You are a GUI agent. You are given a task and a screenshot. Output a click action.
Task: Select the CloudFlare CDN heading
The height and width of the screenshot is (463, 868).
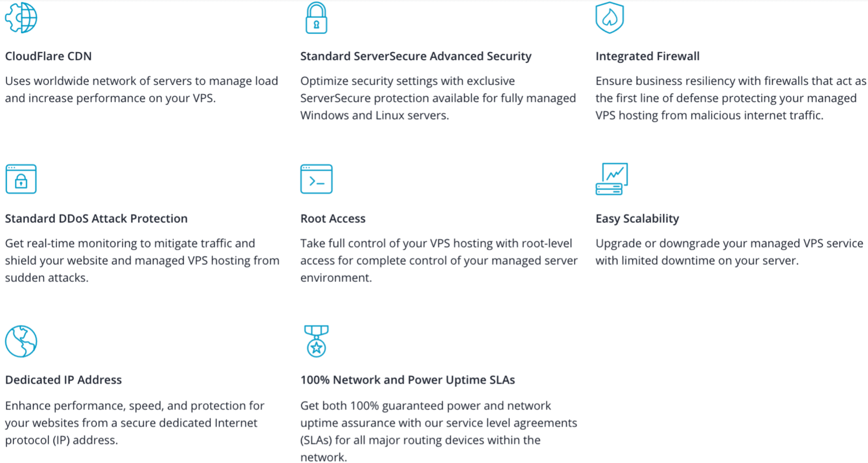pyautogui.click(x=48, y=56)
